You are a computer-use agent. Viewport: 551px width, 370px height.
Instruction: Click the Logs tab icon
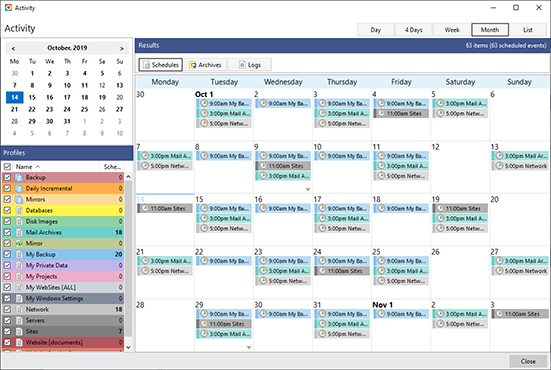pyautogui.click(x=242, y=65)
